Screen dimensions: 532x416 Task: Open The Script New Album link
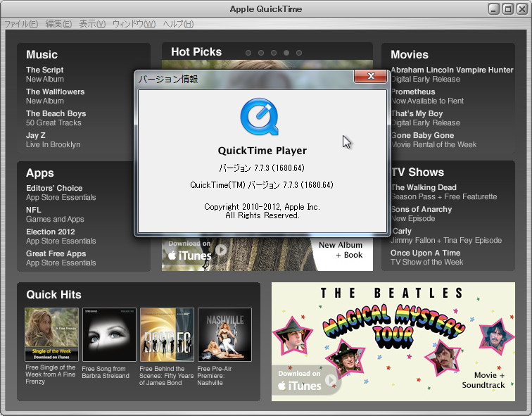tap(45, 75)
